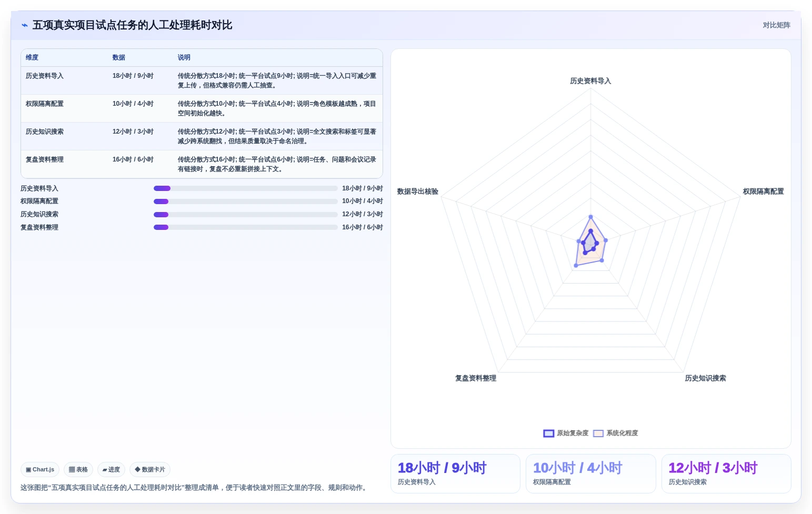Click the 数据 column header
812x514 pixels.
coord(119,57)
